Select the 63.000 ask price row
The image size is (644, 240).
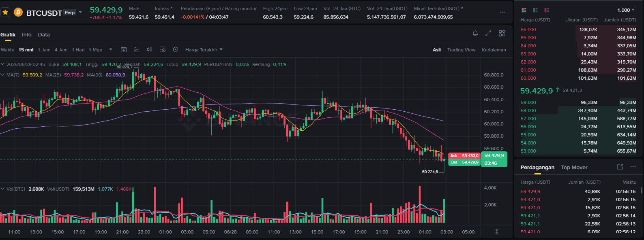[578, 54]
